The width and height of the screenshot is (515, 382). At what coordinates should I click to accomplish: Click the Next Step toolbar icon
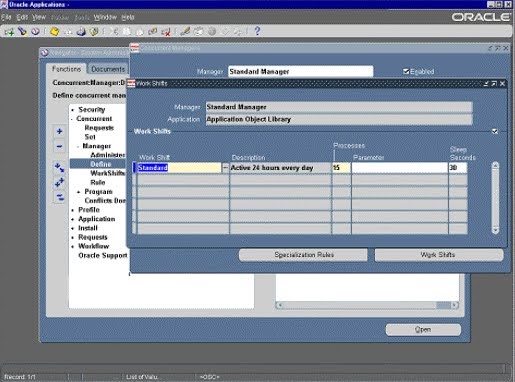(x=68, y=32)
